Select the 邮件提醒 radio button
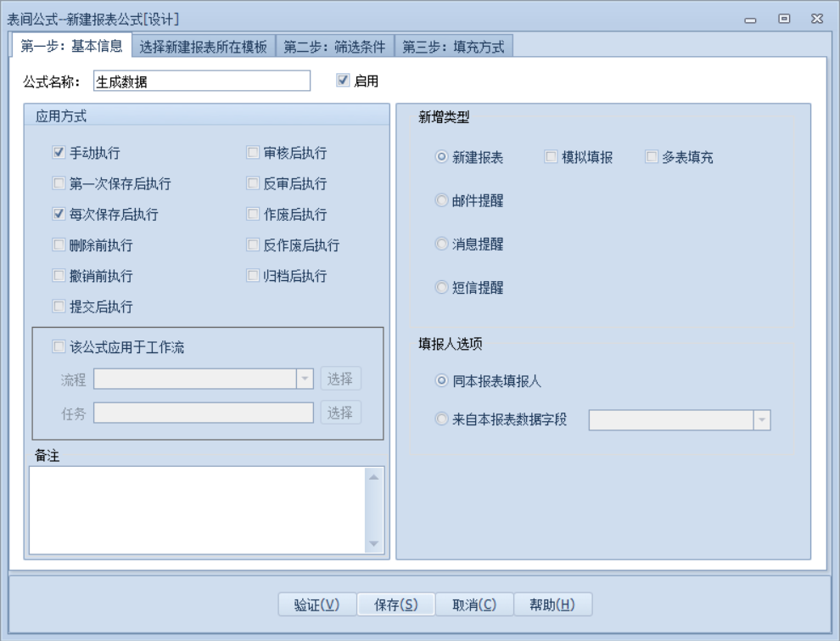This screenshot has height=641, width=840. click(441, 200)
